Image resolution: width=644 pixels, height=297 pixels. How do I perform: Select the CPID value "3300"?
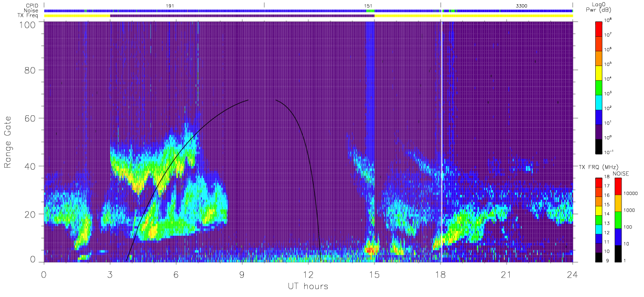[x=522, y=5]
